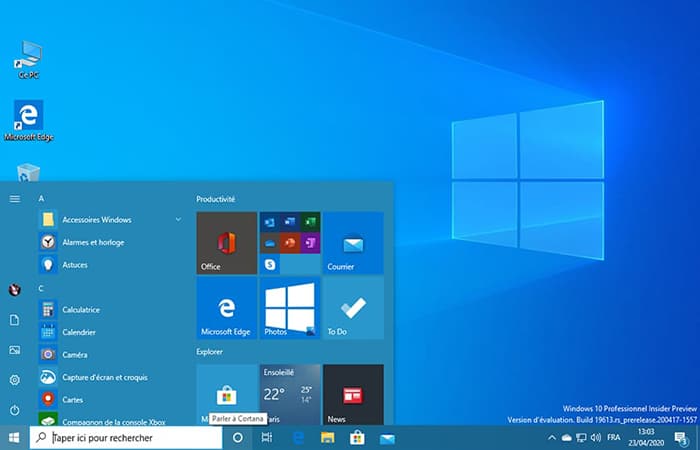Select the Microsoft Edge desktop shortcut

point(29,121)
